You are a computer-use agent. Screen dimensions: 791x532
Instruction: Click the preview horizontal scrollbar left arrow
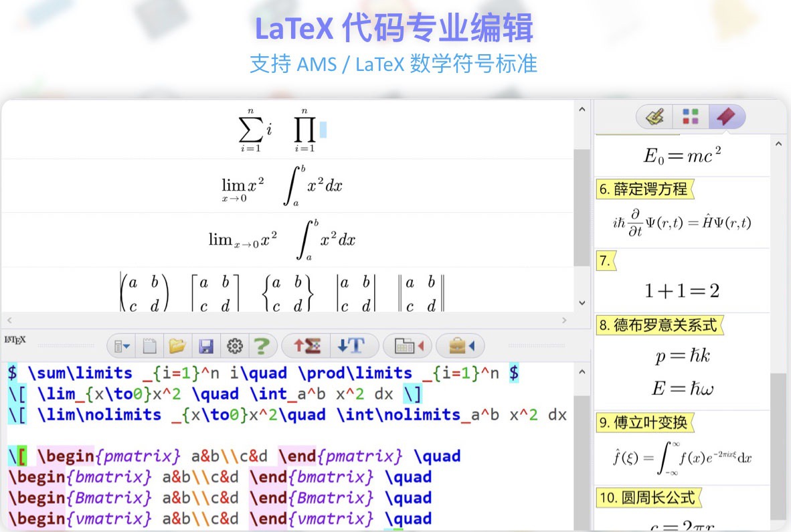click(x=9, y=321)
